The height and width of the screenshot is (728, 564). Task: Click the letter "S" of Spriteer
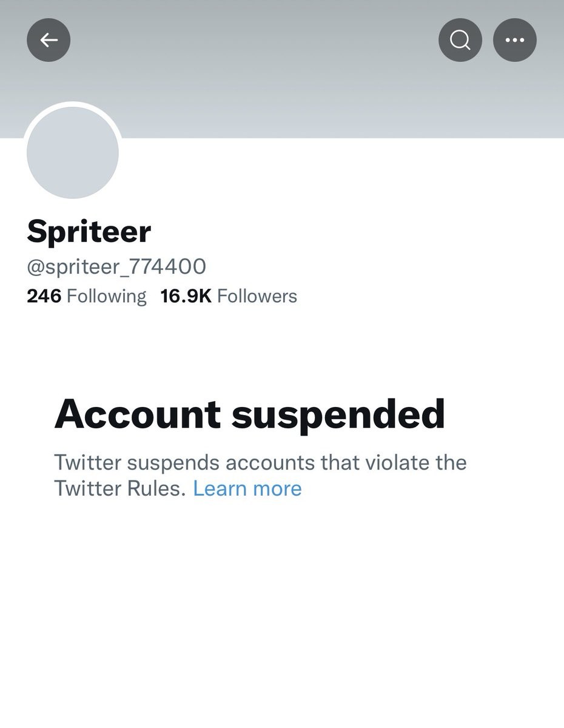point(38,231)
